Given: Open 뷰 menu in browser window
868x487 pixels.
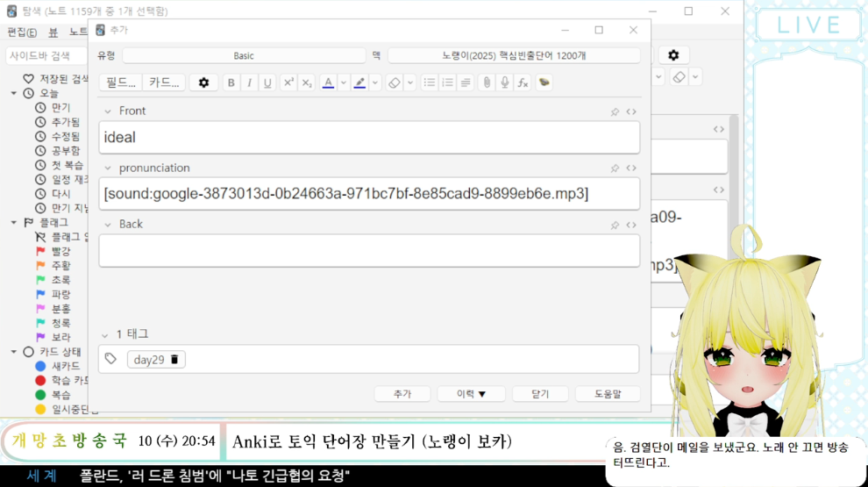Looking at the screenshot, I should pos(53,32).
